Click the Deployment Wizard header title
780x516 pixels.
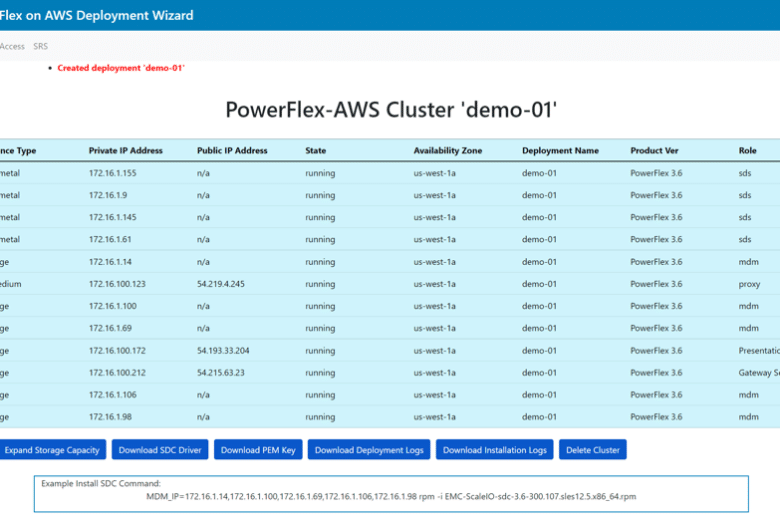(97, 15)
